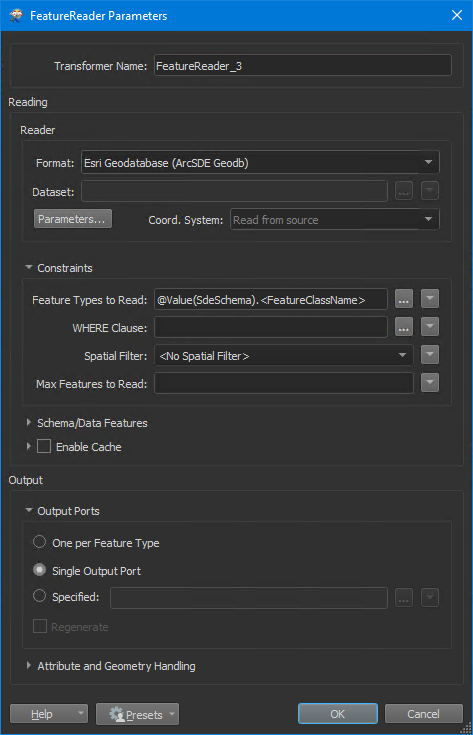Open arrow menu beside Feature Types to Read
This screenshot has height=735, width=473.
click(430, 299)
